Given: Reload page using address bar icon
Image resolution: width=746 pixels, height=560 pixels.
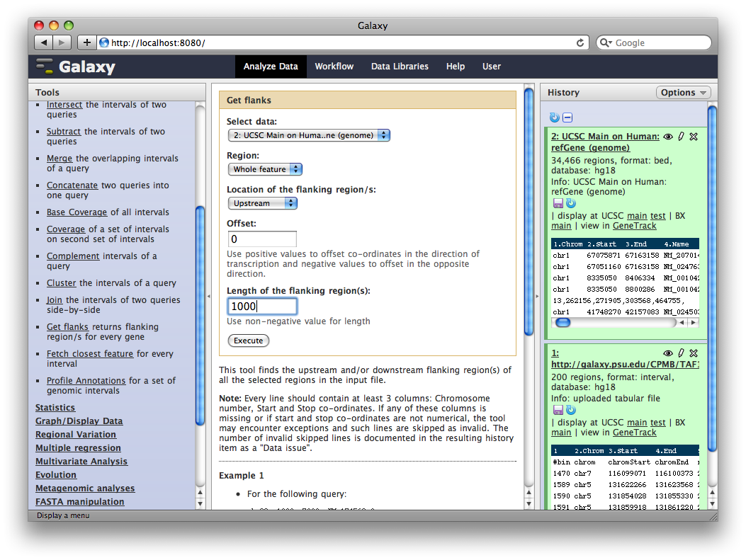Looking at the screenshot, I should coord(580,42).
